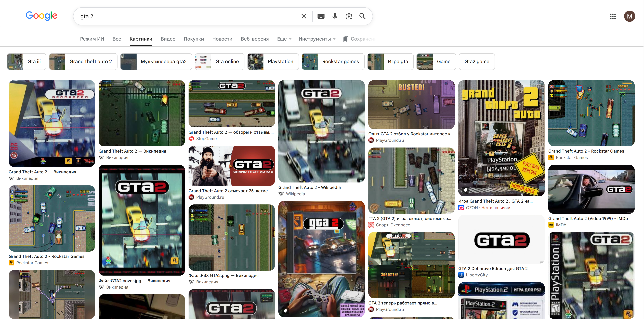644x319 pixels.
Task: Filter results by Rockstar games chip
Action: [333, 62]
